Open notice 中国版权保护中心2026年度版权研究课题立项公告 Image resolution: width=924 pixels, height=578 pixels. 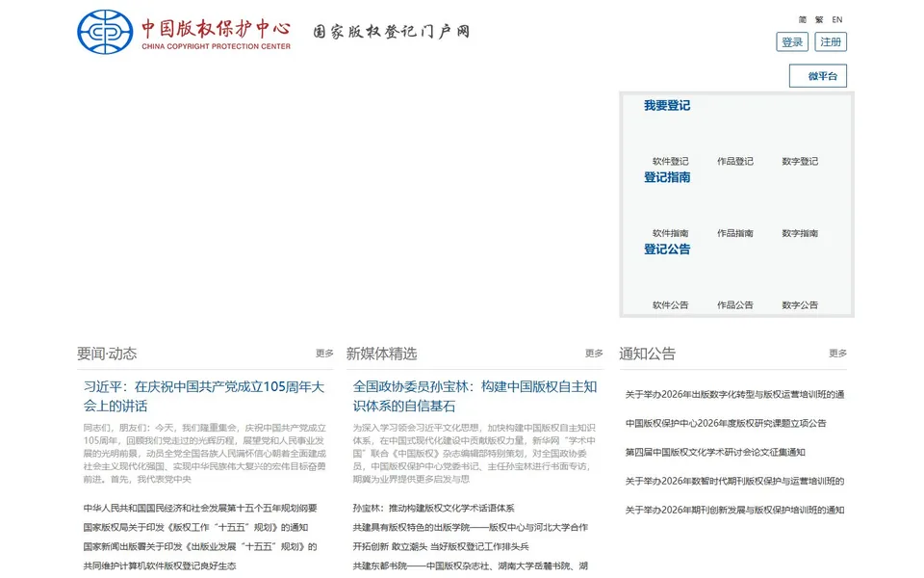(726, 424)
